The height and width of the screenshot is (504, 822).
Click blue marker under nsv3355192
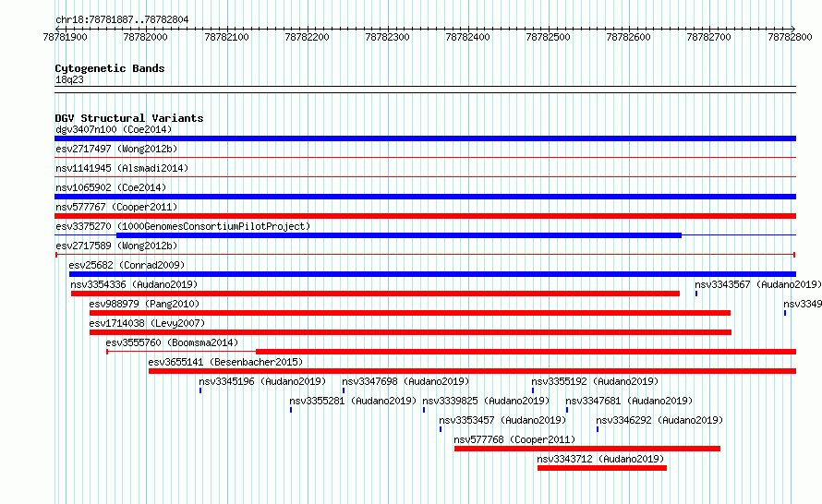(x=533, y=390)
